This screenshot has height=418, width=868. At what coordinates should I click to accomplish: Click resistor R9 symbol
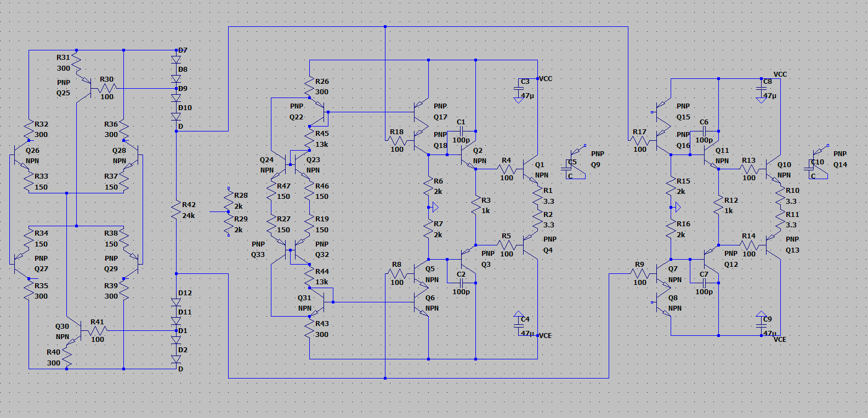(639, 273)
